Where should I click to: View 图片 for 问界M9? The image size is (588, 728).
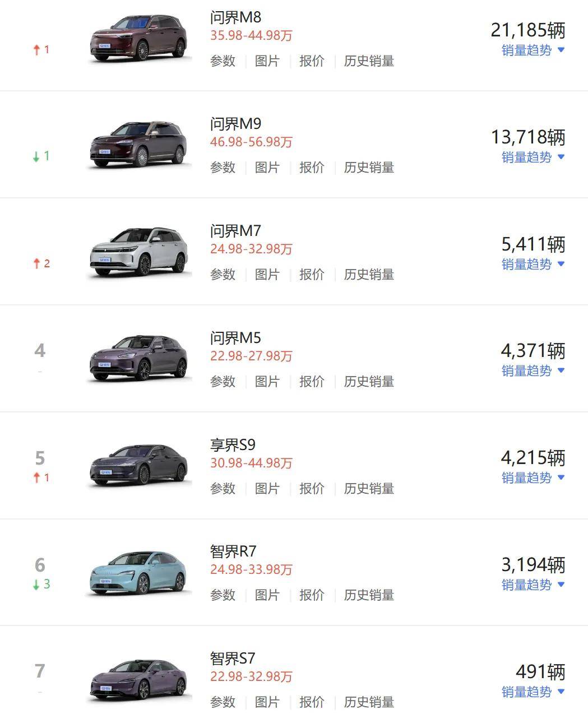(267, 168)
